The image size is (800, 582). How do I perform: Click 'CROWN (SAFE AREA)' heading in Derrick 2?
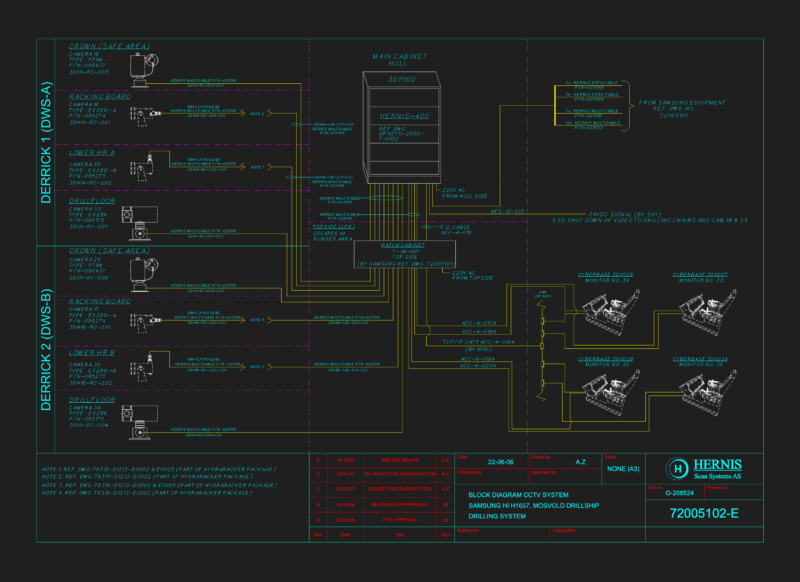[x=109, y=250]
